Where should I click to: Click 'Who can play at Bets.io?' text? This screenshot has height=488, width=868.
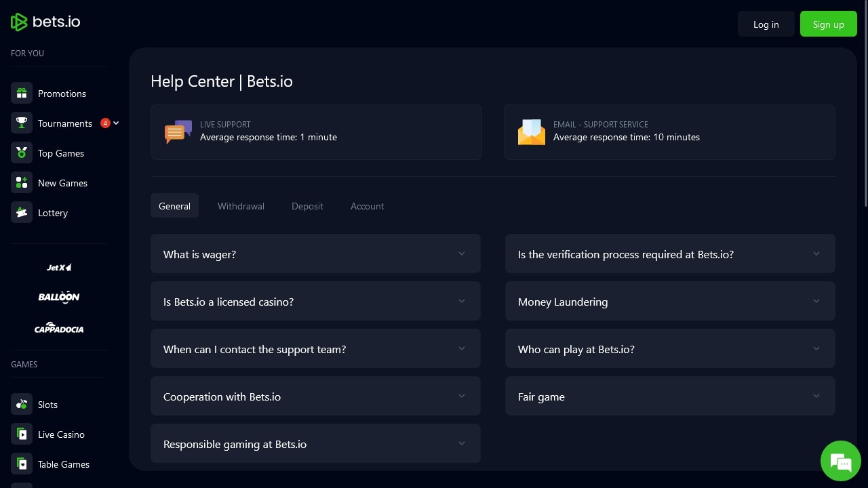[576, 349]
